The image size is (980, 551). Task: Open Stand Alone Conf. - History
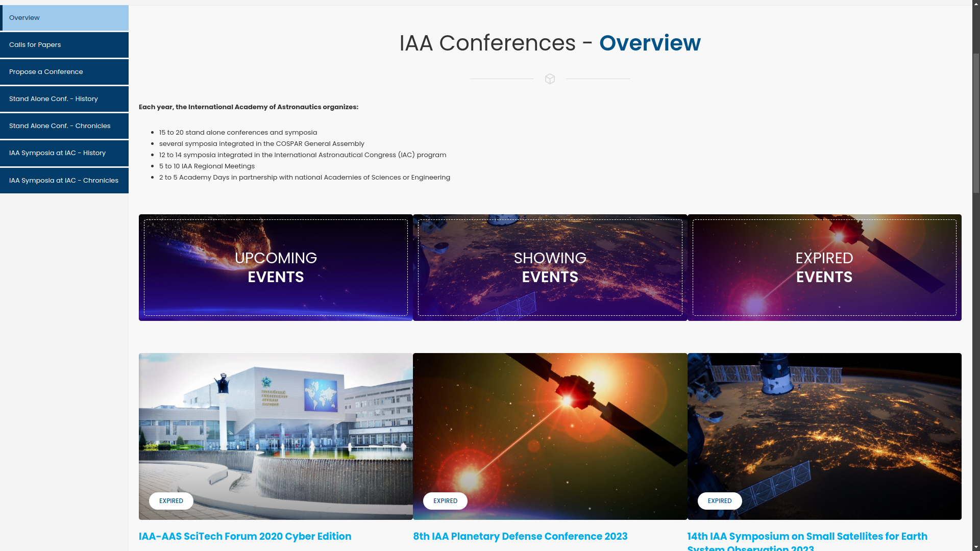point(64,99)
